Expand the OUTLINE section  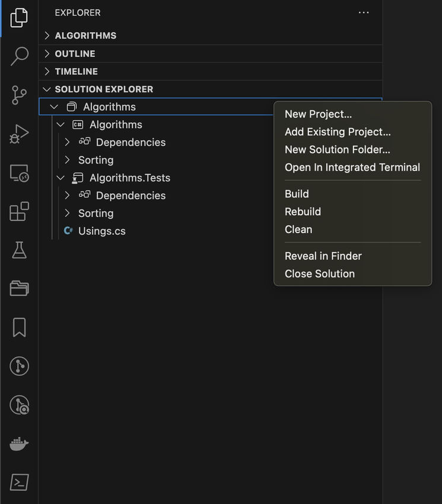click(75, 53)
